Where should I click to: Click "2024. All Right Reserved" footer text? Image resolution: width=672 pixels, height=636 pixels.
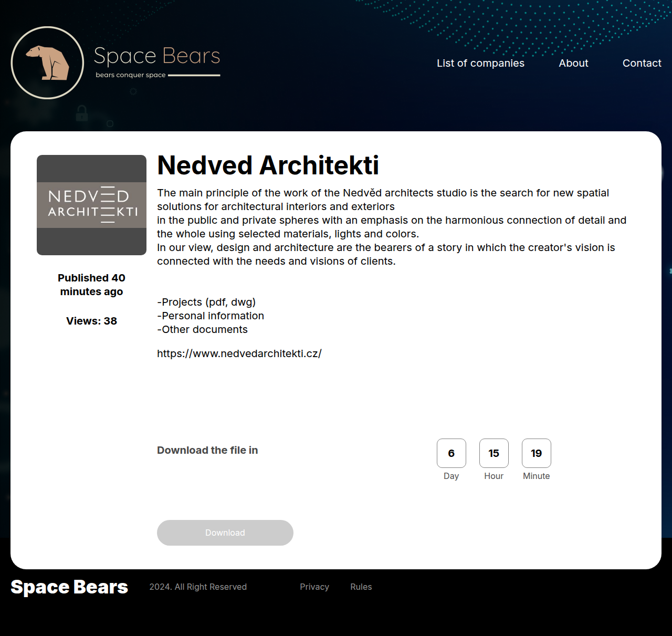tap(198, 587)
